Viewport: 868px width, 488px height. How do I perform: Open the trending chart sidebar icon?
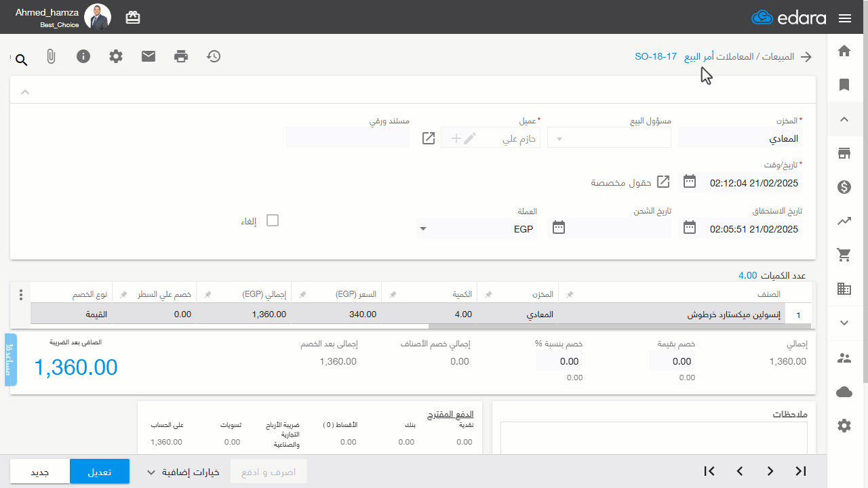pyautogui.click(x=844, y=221)
